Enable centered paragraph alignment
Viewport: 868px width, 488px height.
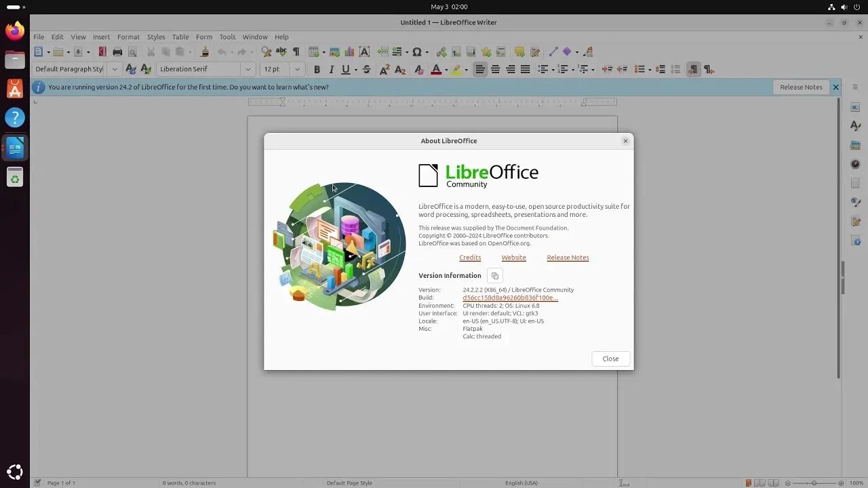(x=495, y=68)
